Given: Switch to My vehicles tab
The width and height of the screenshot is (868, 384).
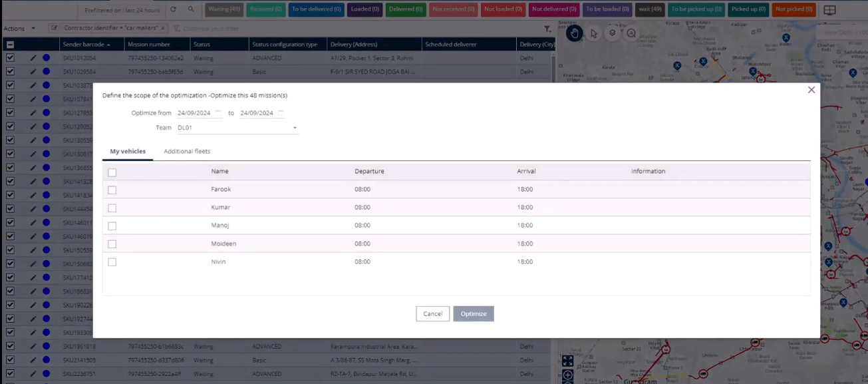Looking at the screenshot, I should (128, 152).
